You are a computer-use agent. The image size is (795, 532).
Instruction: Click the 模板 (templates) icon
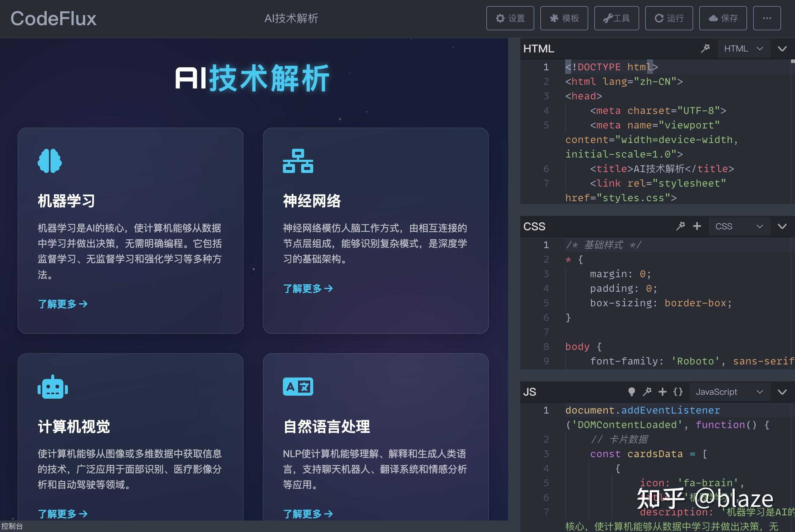point(564,18)
